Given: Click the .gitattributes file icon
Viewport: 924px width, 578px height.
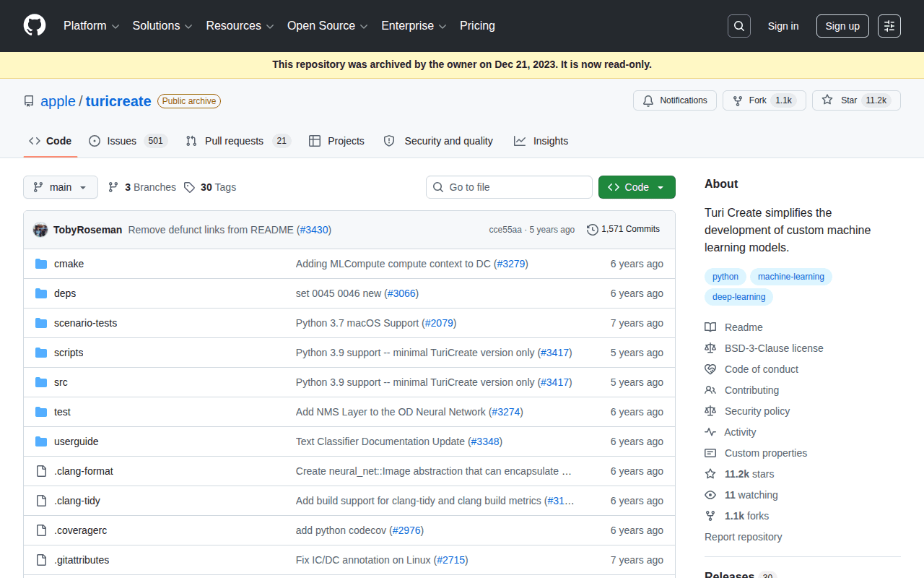Looking at the screenshot, I should (x=41, y=560).
